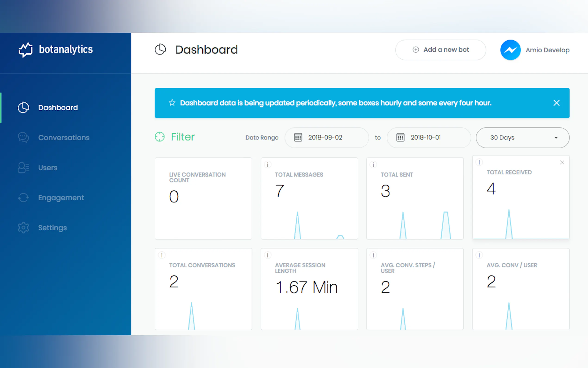The width and height of the screenshot is (588, 368).
Task: Click the botanalytics logo icon
Action: point(25,50)
